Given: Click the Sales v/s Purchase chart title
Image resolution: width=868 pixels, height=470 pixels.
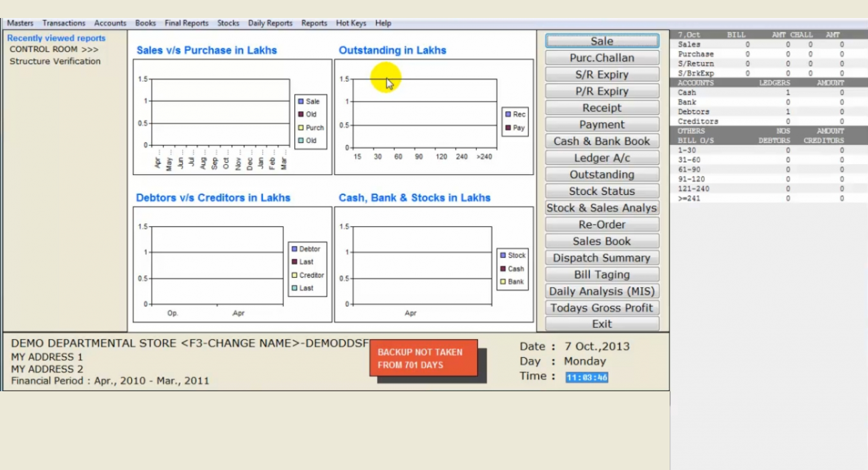Looking at the screenshot, I should pos(206,50).
